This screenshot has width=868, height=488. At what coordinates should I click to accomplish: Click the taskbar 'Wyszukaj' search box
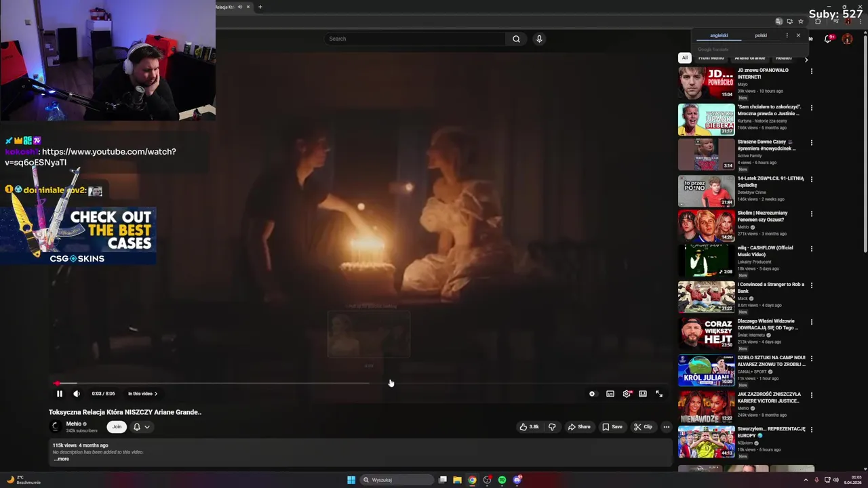coord(397,480)
